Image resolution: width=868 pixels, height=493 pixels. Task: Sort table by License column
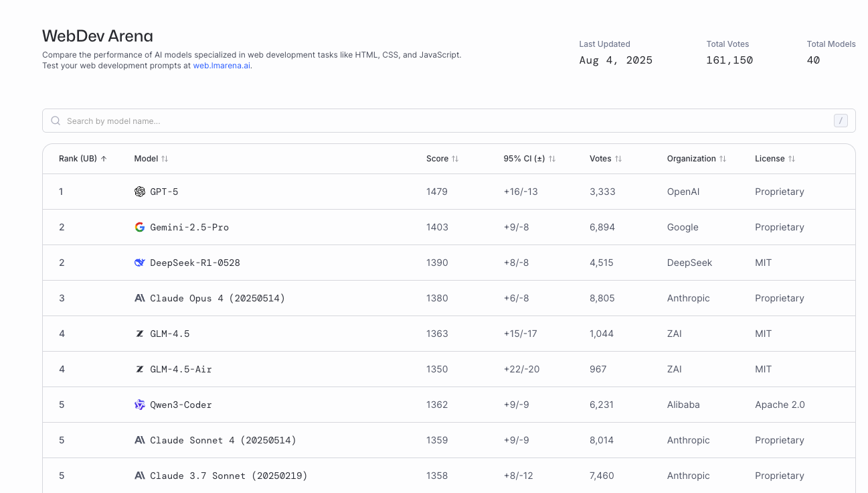pos(775,159)
